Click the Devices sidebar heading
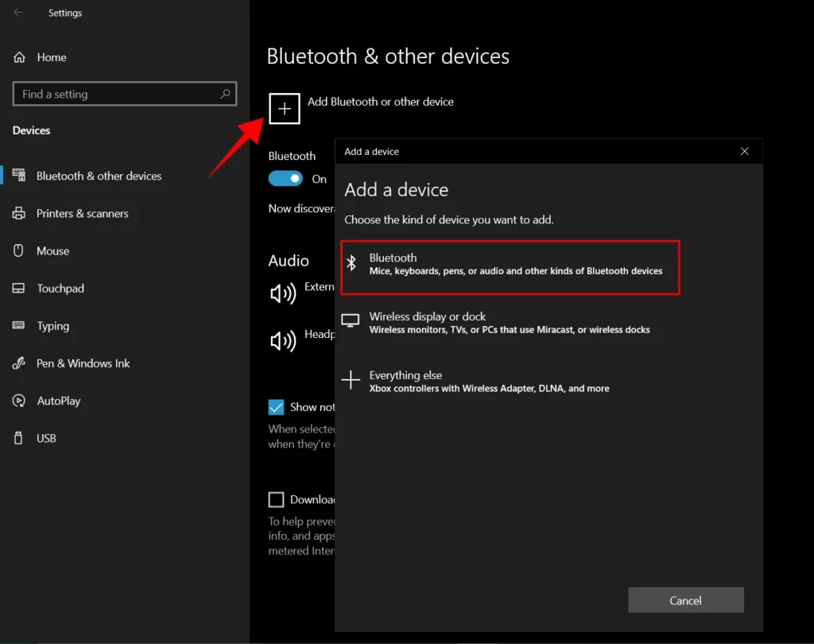The image size is (814, 644). (x=31, y=130)
